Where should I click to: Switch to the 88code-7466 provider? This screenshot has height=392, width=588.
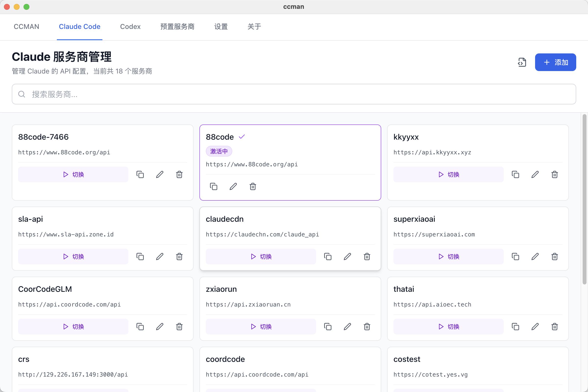point(73,174)
